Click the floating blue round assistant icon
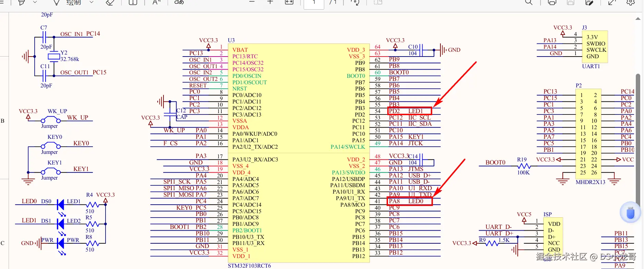Screen dimensions: 644x269 (x=630, y=212)
